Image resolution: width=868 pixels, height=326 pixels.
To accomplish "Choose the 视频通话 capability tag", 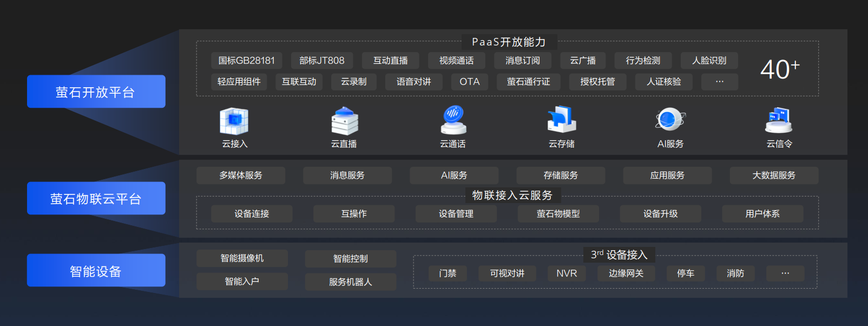I will pos(456,61).
